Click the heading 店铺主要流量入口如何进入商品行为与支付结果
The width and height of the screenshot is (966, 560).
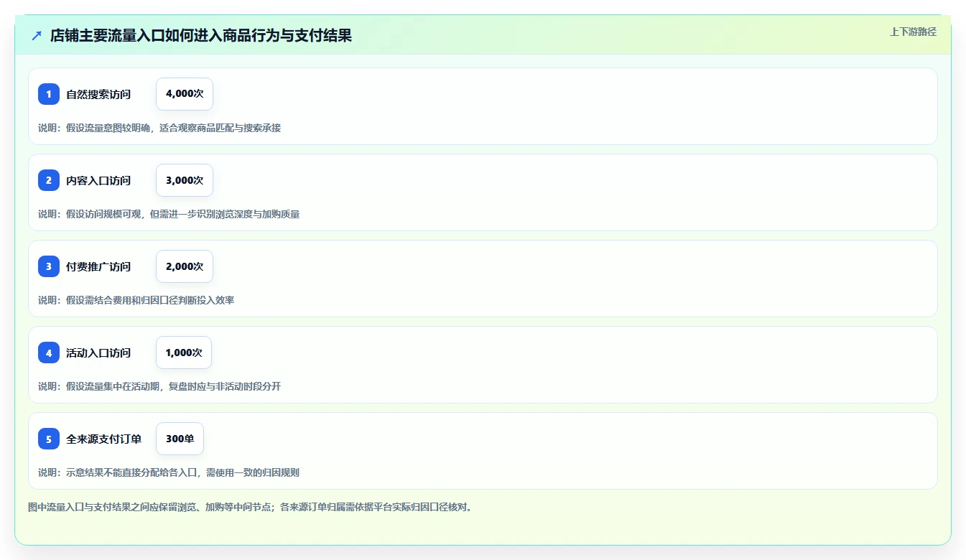point(201,35)
